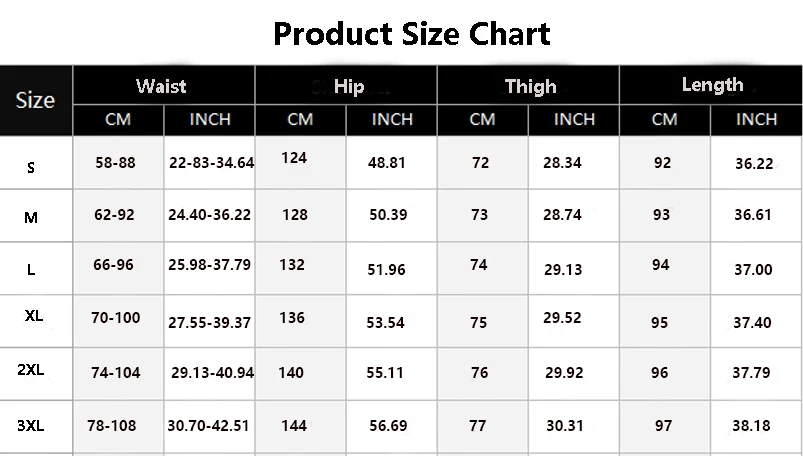Select the Hip column header
Viewport: 803px width, 456px height.
tap(349, 87)
